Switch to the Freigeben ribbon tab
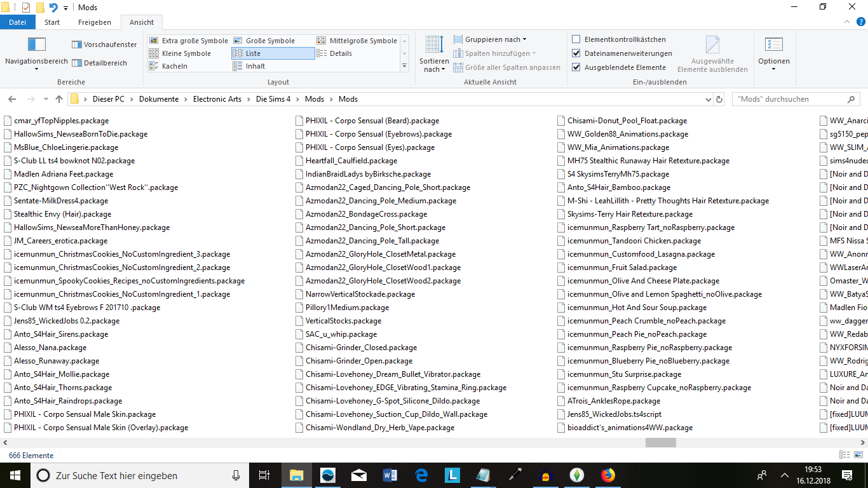 pyautogui.click(x=95, y=22)
